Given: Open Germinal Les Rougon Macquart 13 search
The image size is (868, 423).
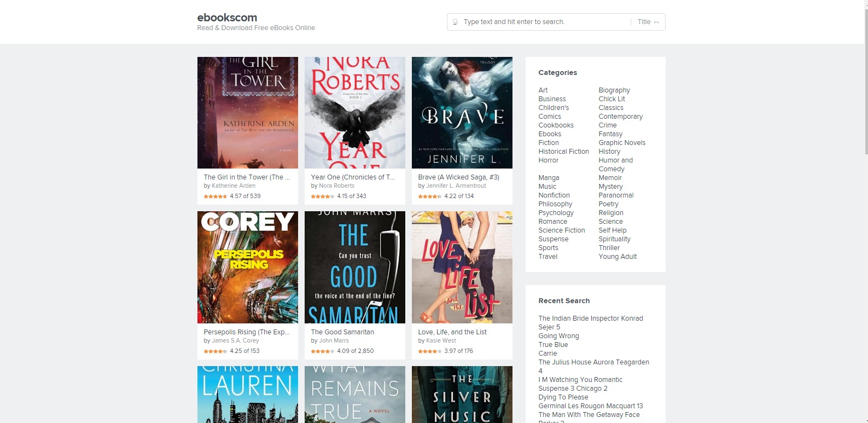Looking at the screenshot, I should click(590, 406).
